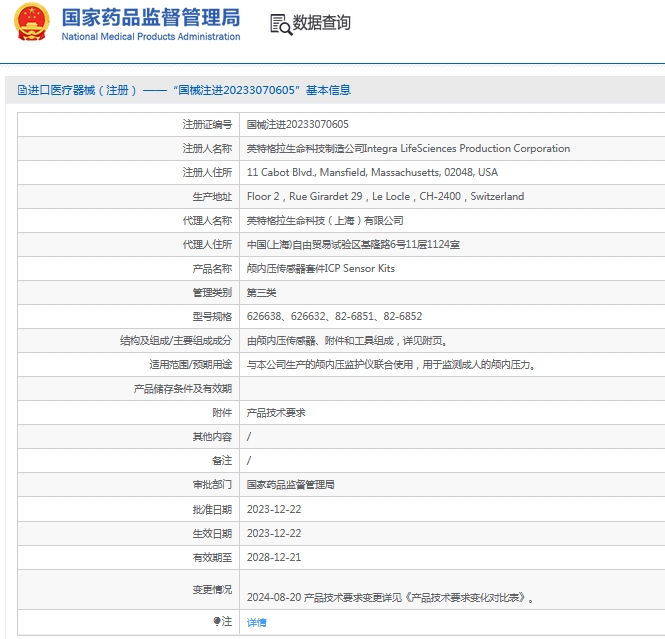The width and height of the screenshot is (665, 639).
Task: Click the 产品储存条件及有效期 label
Action: click(183, 389)
